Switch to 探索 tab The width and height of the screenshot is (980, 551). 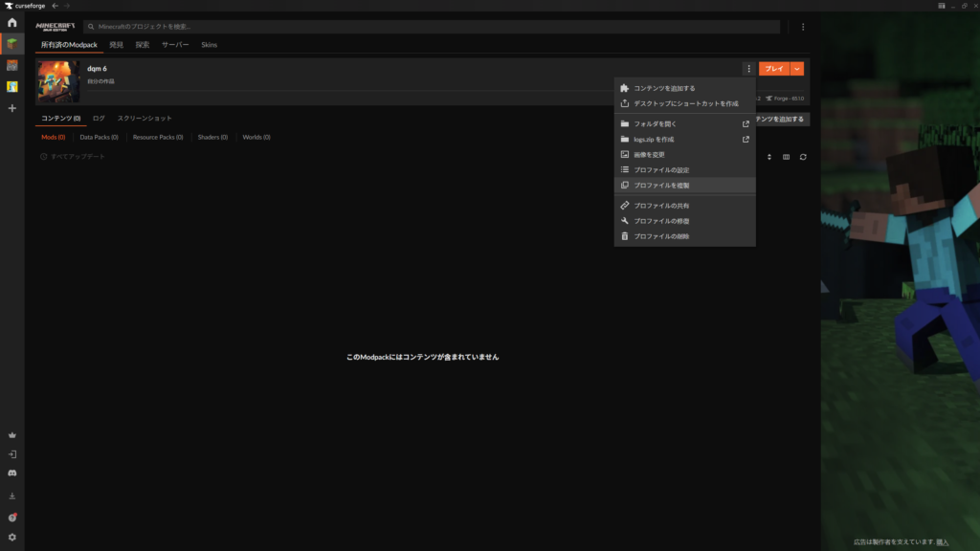tap(143, 45)
